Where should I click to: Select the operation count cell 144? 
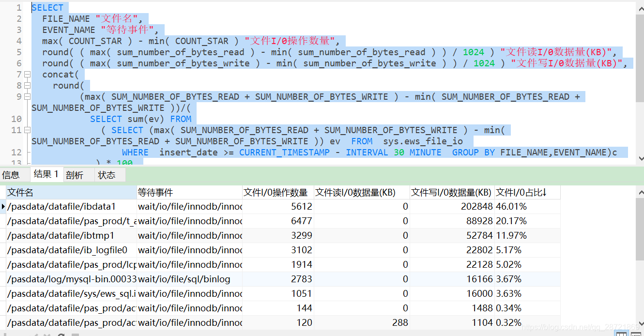point(278,308)
